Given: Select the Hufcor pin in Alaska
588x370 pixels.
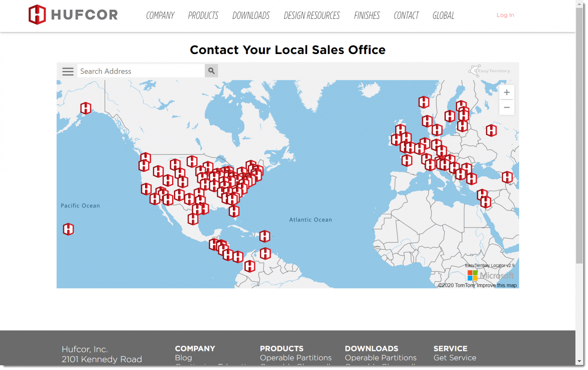Looking at the screenshot, I should 85,108.
